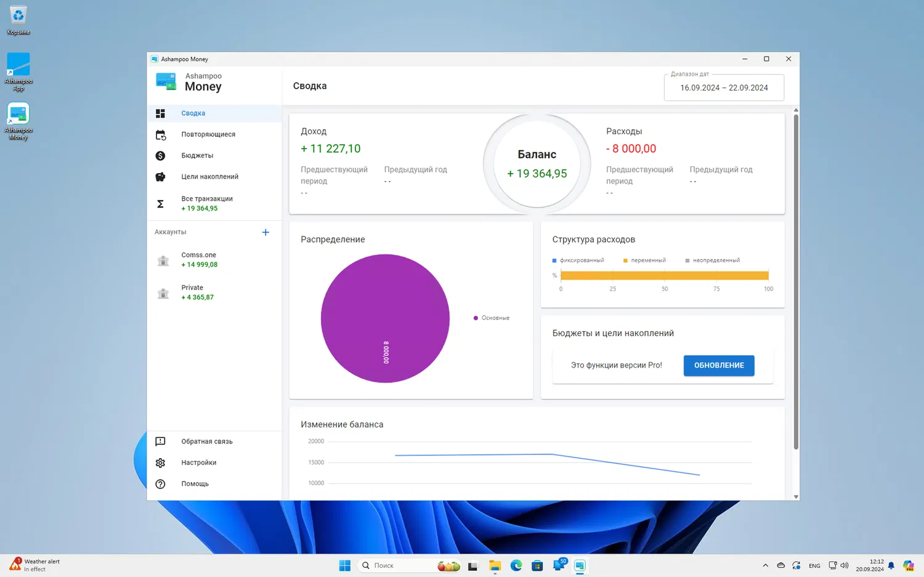Screen dimensions: 924x577
Task: Open the taskbar app with the 50 badge
Action: click(x=559, y=565)
